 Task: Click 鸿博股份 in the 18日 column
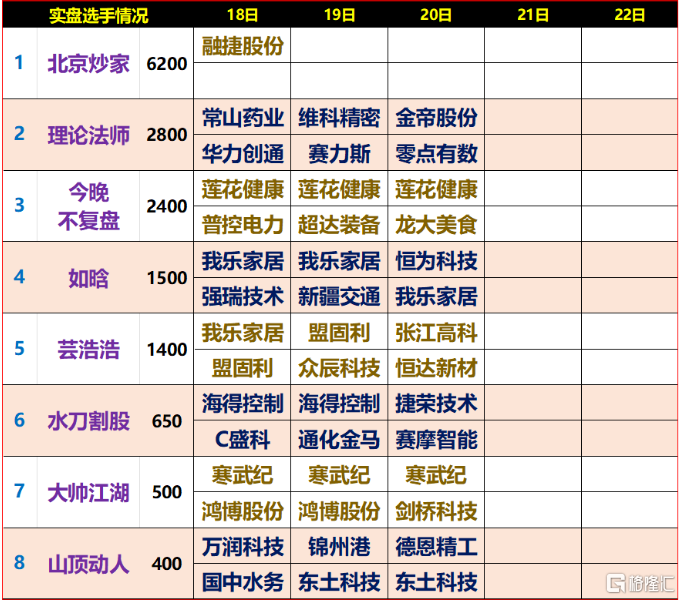242,510
